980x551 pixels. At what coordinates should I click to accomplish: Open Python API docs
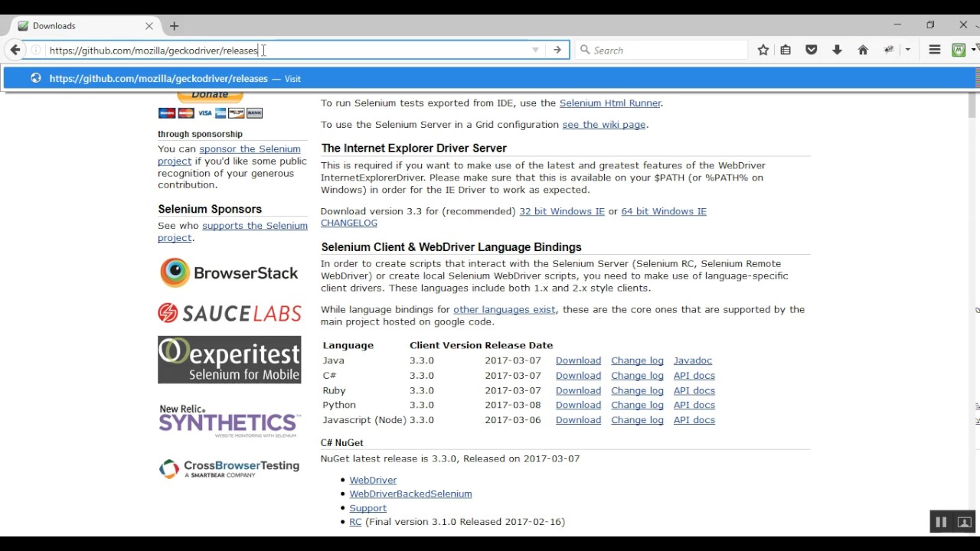coord(694,405)
